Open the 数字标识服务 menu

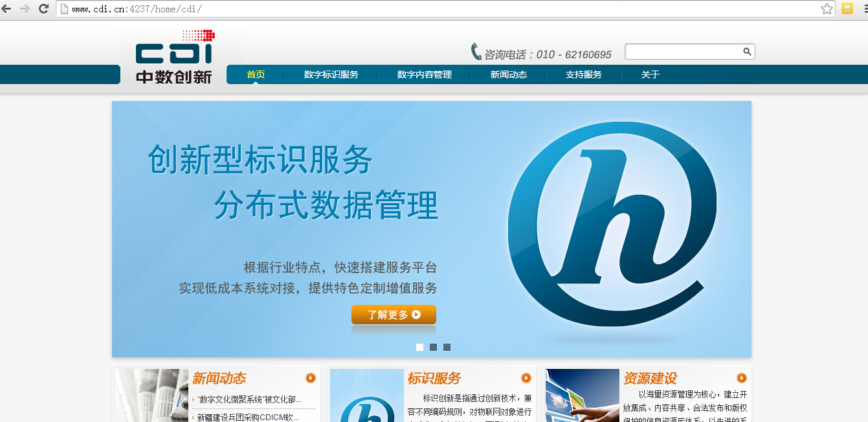click(x=331, y=74)
